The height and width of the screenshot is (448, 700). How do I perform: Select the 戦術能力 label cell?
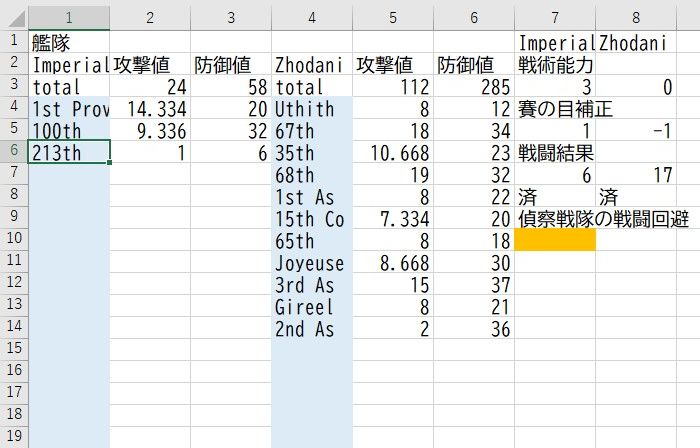555,64
